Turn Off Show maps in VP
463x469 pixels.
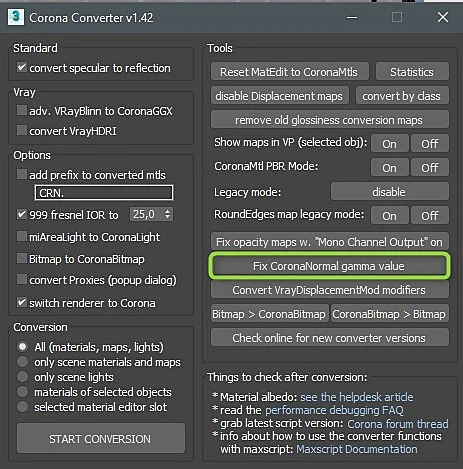(x=430, y=144)
